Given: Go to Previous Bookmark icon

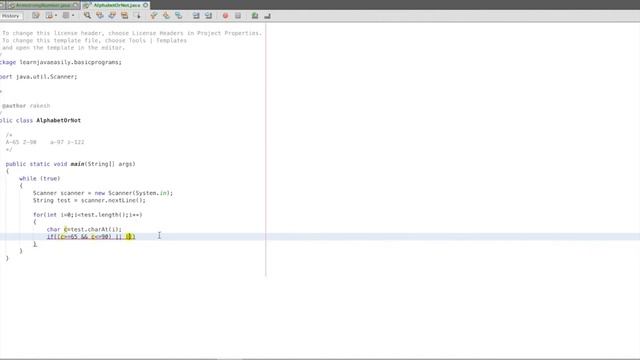Looking at the screenshot, I should 153,16.
